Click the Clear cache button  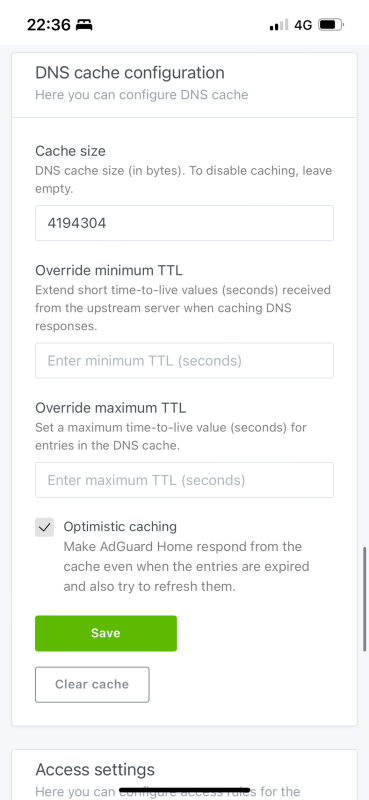pyautogui.click(x=92, y=684)
